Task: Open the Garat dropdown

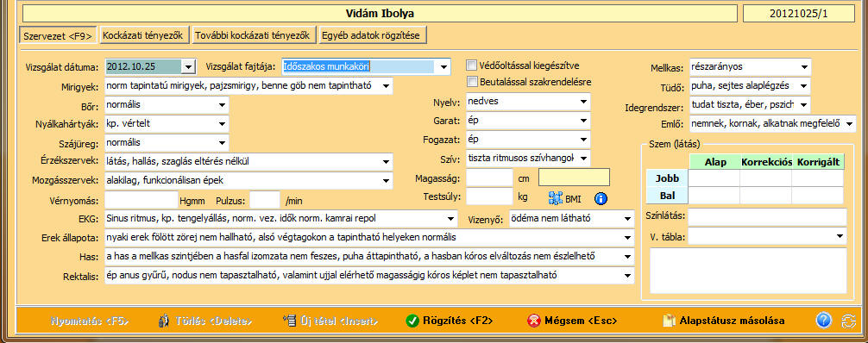Action: [x=583, y=121]
